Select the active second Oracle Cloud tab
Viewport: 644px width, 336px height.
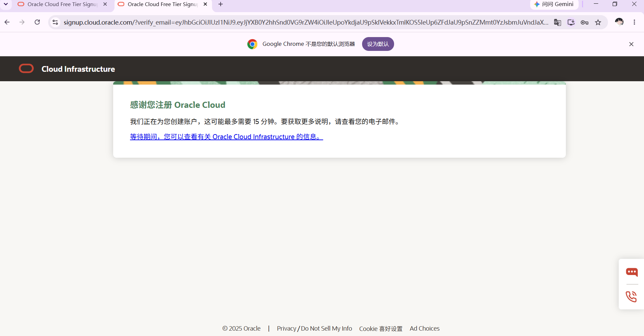coord(163,4)
